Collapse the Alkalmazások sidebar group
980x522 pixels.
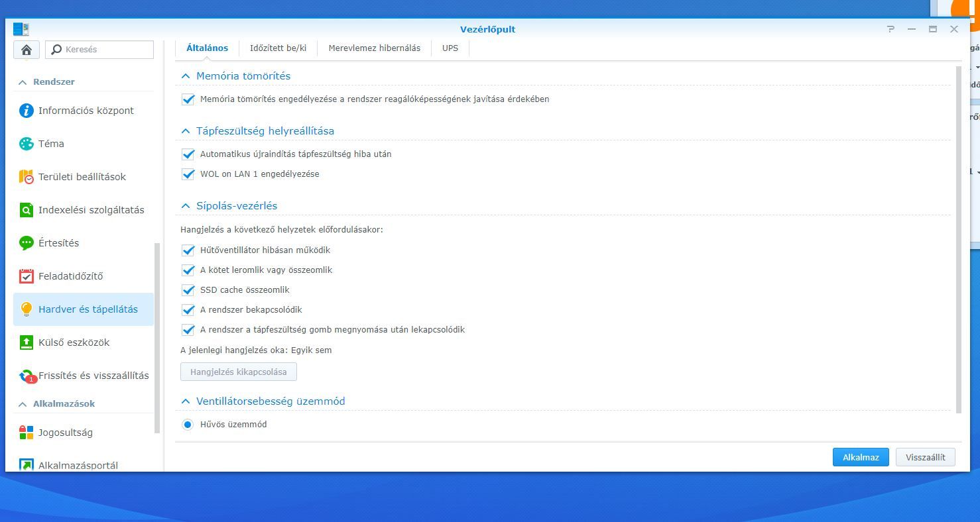click(x=23, y=404)
